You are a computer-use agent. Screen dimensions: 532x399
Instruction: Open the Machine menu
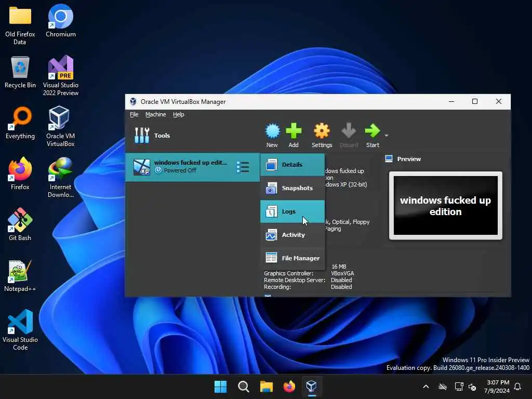pos(156,114)
